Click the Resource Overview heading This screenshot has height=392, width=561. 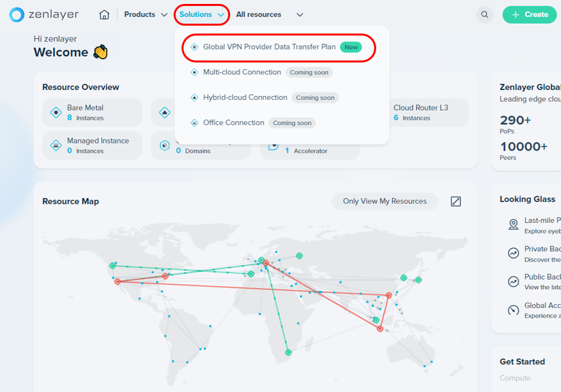81,87
